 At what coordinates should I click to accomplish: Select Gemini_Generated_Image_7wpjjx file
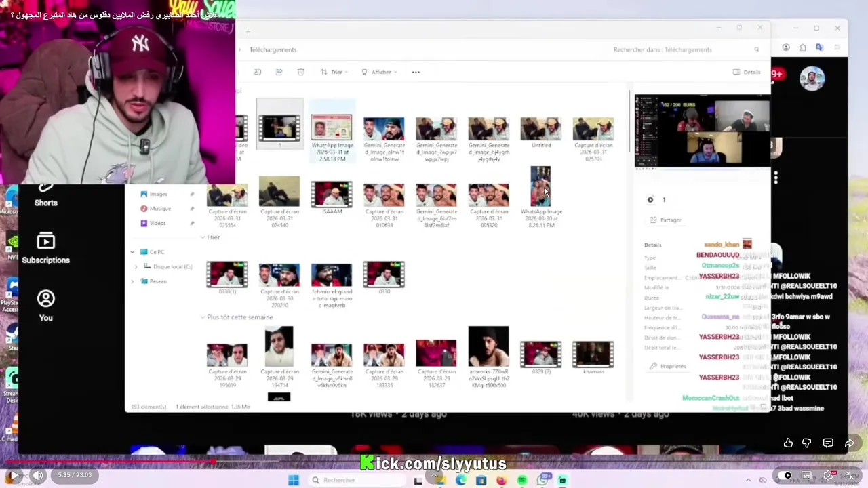click(x=436, y=138)
